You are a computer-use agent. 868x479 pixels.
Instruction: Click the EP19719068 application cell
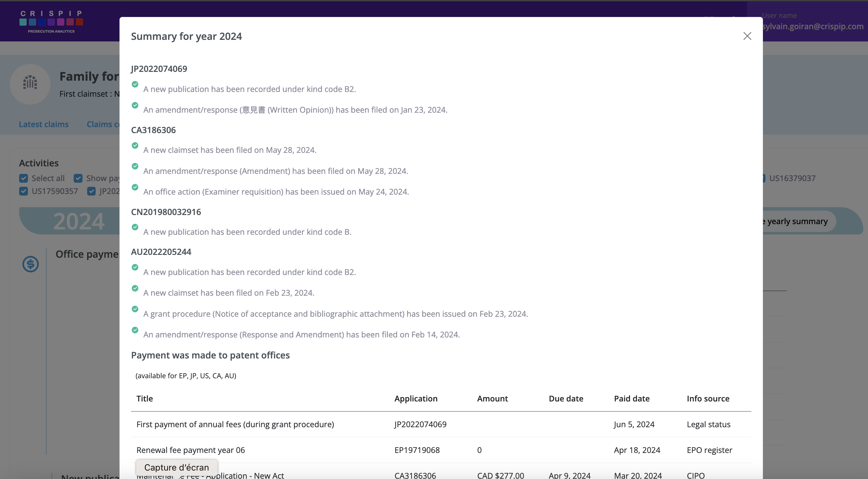tap(417, 450)
